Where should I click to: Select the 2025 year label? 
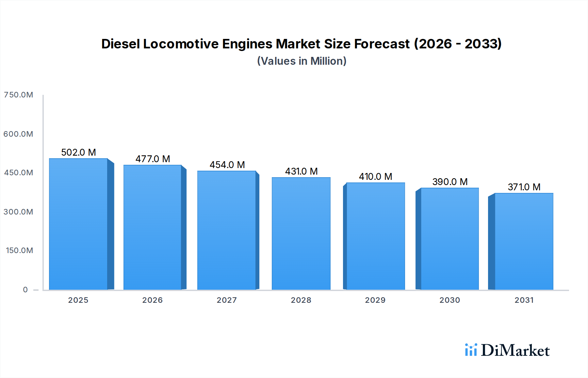78,300
